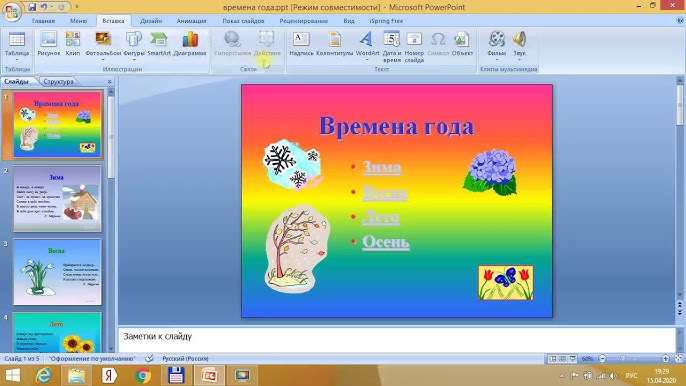Select the Времена года title text
Screen dimensions: 686x386
[x=396, y=126]
